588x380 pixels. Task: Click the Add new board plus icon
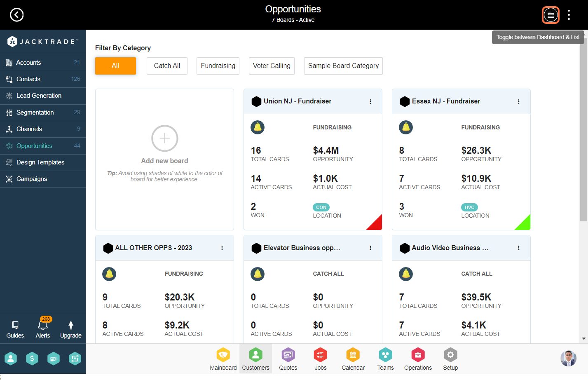[165, 138]
